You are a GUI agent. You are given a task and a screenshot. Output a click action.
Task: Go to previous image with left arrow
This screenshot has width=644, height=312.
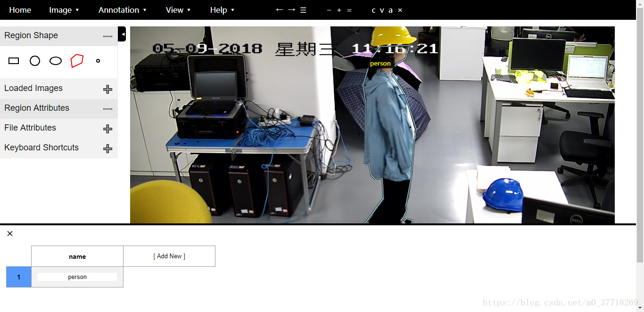pyautogui.click(x=280, y=10)
